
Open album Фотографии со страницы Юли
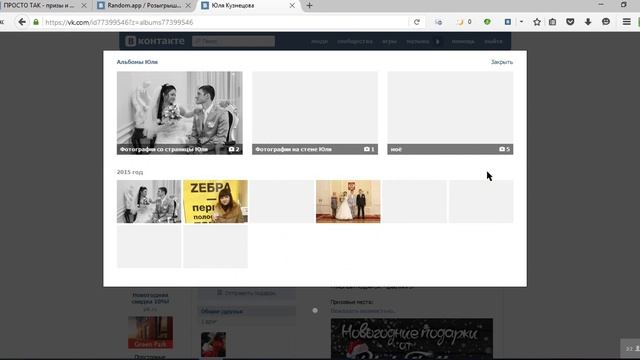[x=180, y=113]
